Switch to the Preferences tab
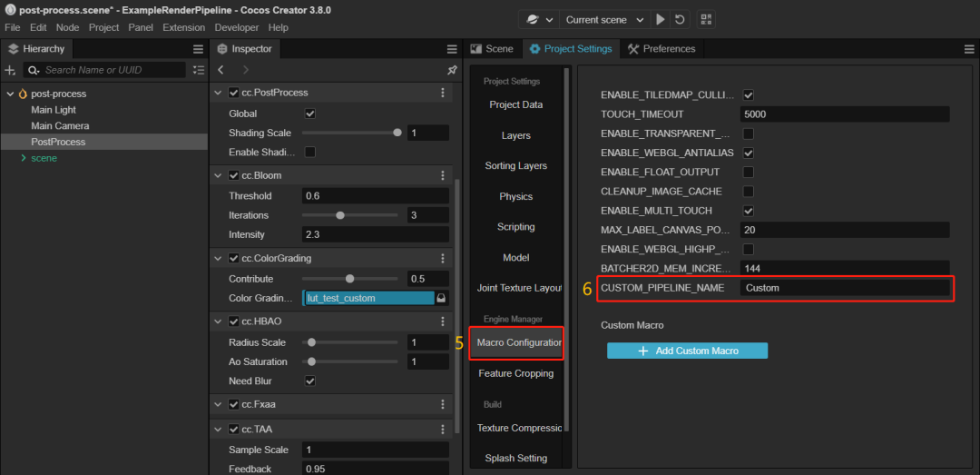 (x=661, y=49)
